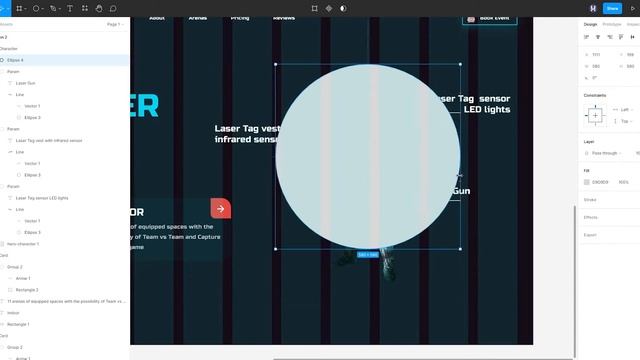
Task: Select the Text tool
Action: (70, 8)
